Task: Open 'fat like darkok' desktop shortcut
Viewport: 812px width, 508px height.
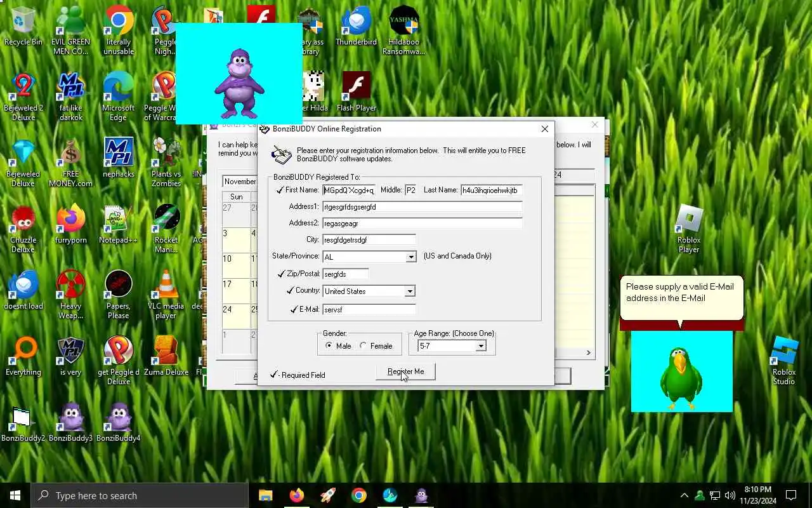Action: [x=70, y=97]
